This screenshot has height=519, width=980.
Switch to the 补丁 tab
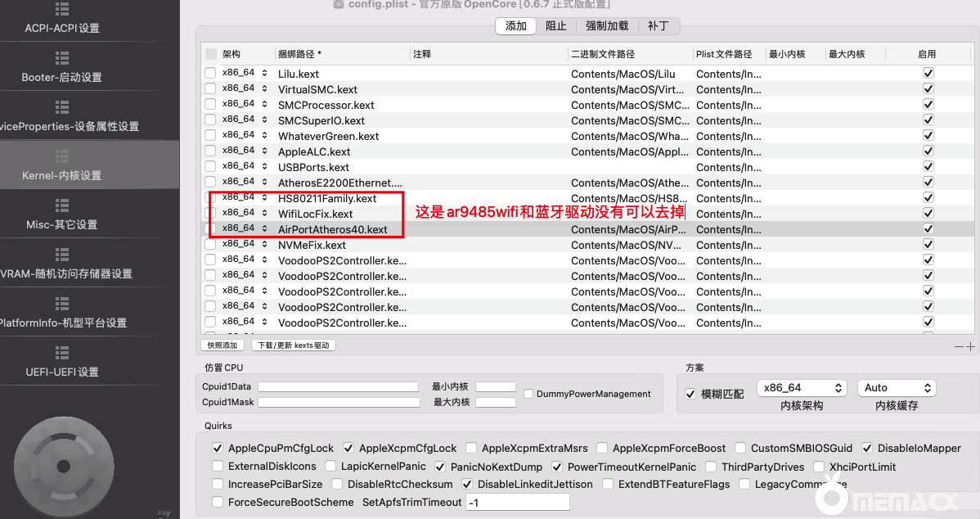[x=658, y=26]
